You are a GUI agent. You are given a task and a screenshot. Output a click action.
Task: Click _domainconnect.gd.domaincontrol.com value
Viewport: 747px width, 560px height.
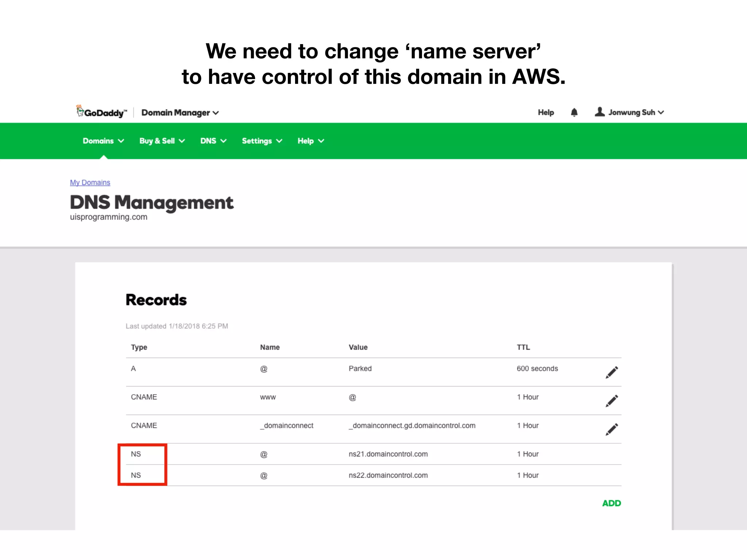[x=412, y=425]
